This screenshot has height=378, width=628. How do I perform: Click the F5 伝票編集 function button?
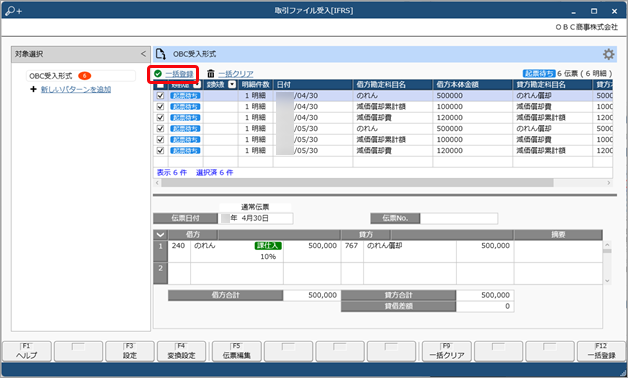point(237,351)
